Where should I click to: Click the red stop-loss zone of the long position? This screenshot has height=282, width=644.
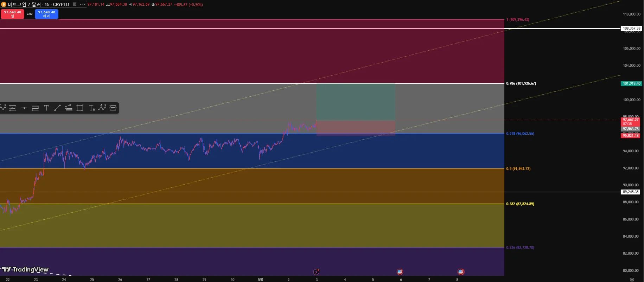coord(356,128)
